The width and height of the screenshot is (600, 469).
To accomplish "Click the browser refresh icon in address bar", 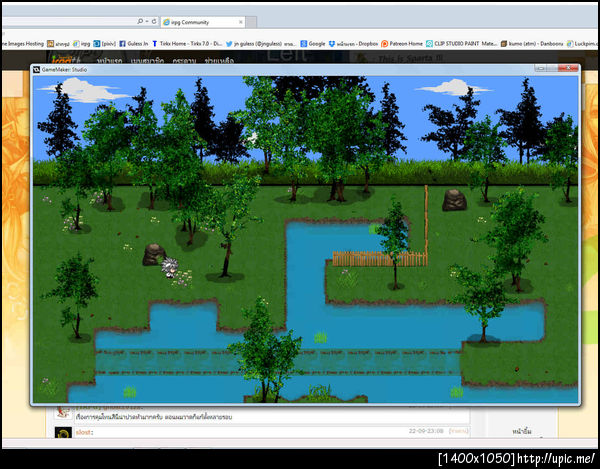I will 154,21.
